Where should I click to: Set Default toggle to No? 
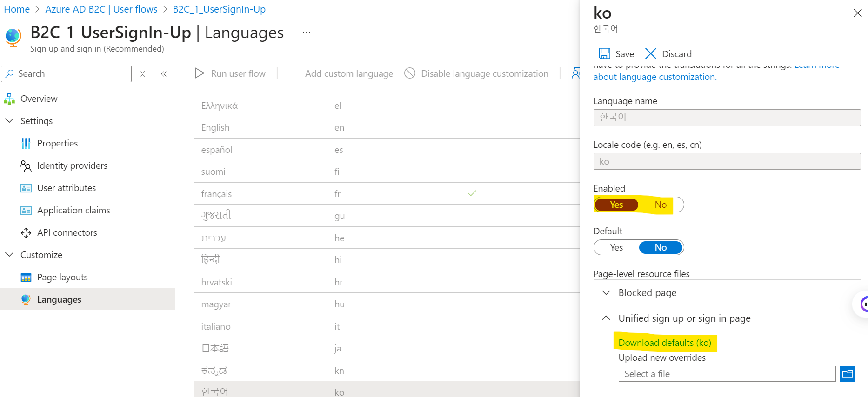(x=661, y=247)
